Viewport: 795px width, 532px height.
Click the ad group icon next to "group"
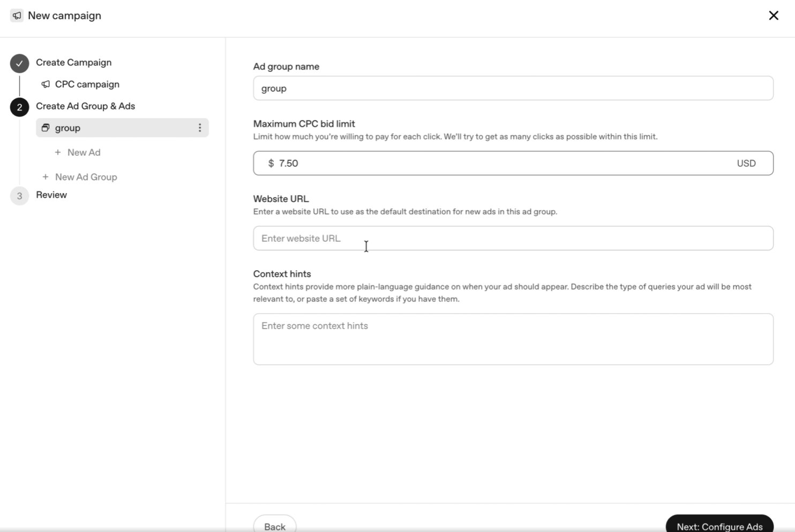(x=45, y=127)
